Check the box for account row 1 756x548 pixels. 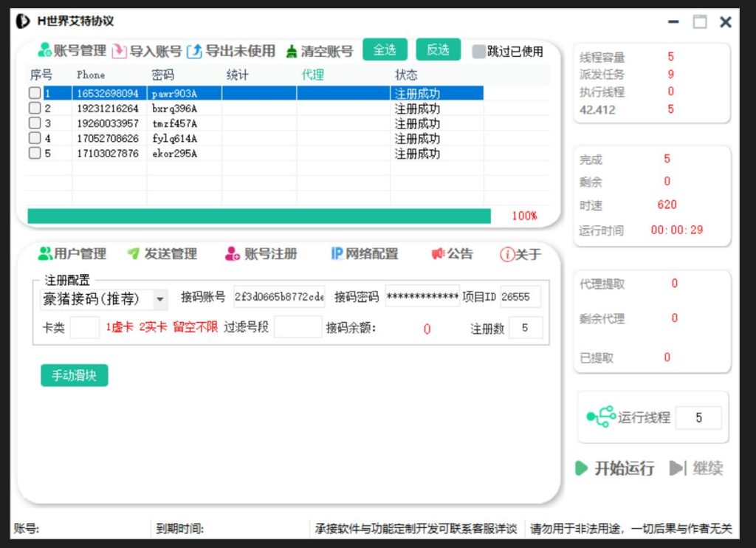coord(35,94)
